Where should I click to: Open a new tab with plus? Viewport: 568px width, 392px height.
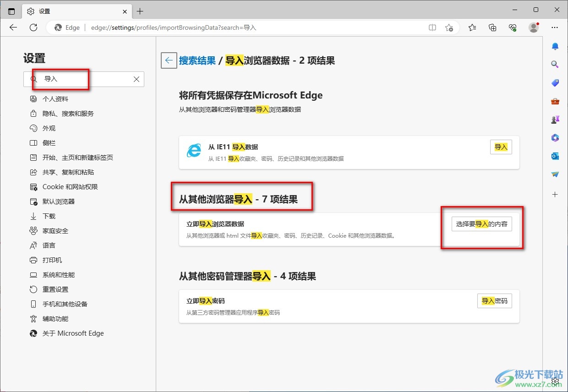(x=140, y=11)
